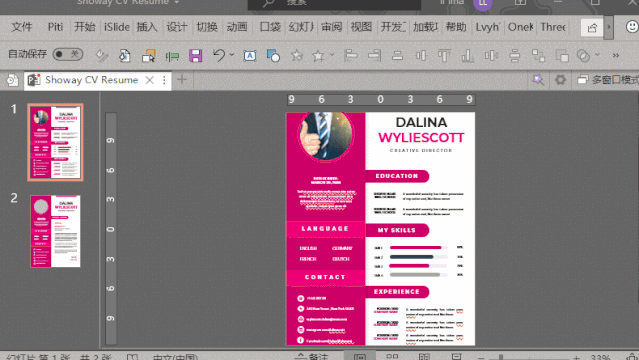
Task: Click the purple pin icon in tab bar
Action: pos(538,80)
